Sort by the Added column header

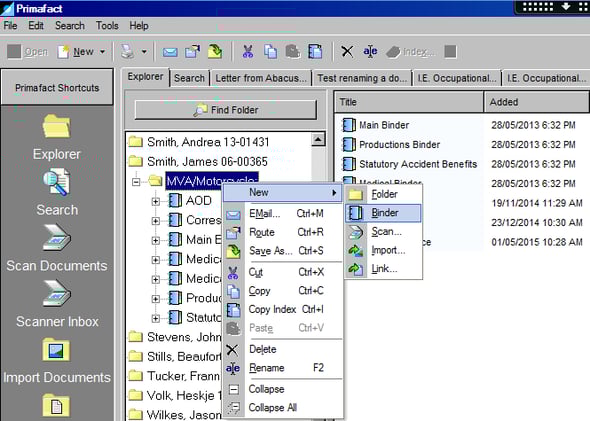537,102
